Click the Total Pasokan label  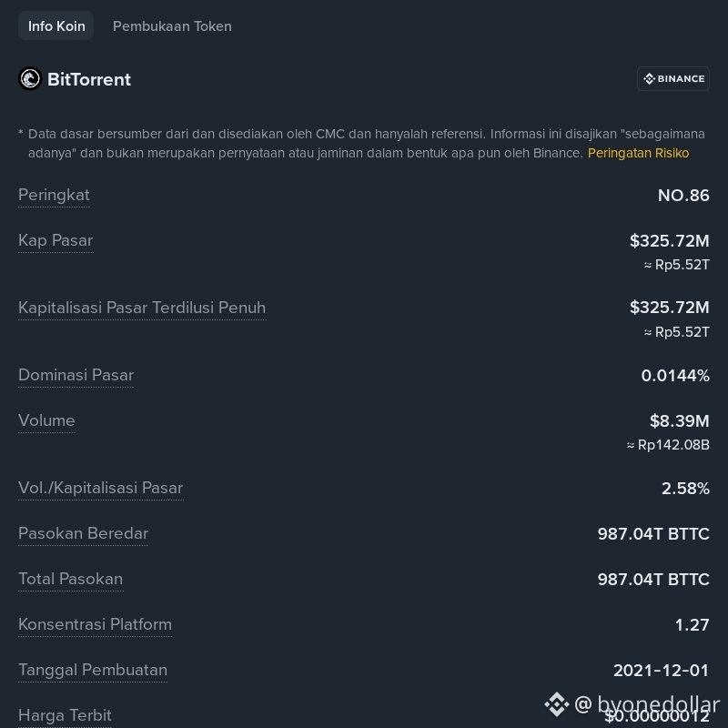(71, 579)
